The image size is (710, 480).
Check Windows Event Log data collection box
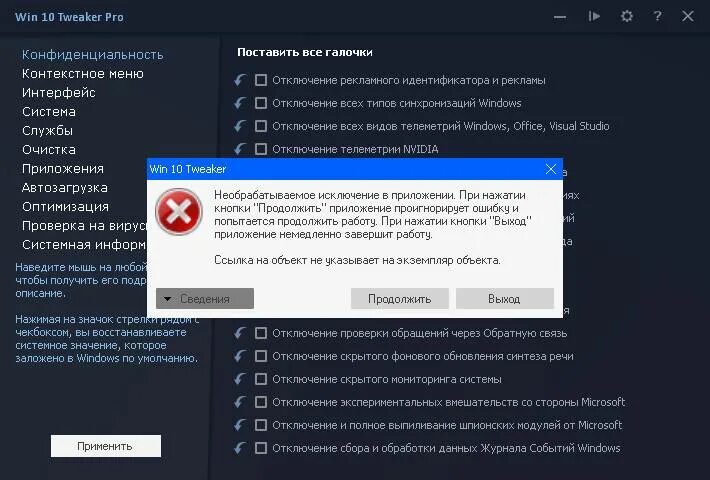point(261,448)
